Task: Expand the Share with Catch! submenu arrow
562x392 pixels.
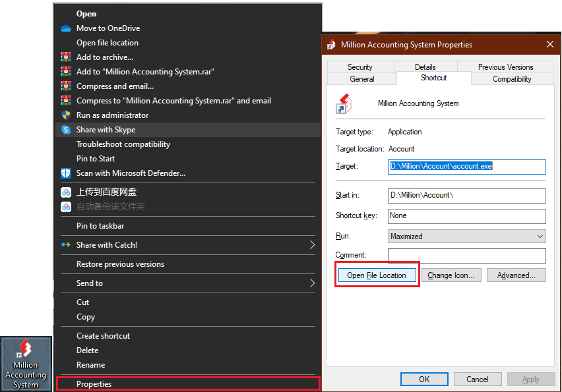Action: tap(312, 245)
